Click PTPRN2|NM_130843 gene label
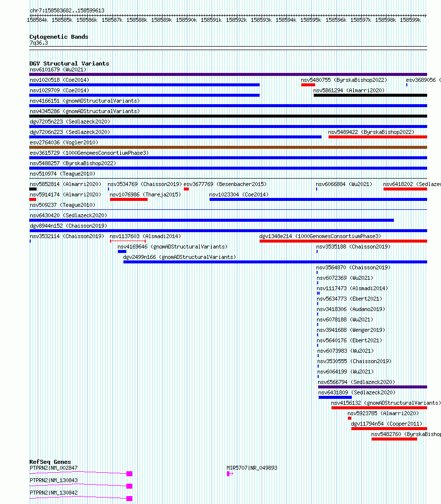The height and width of the screenshot is (504, 441). click(54, 480)
